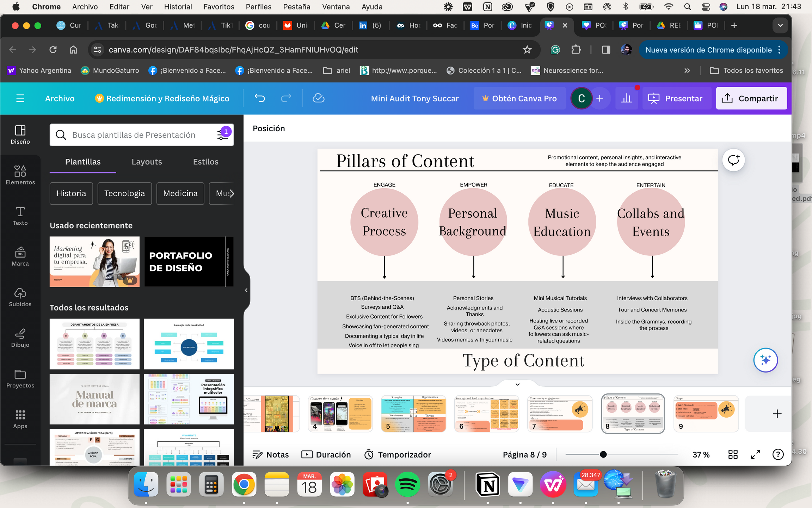This screenshot has width=812, height=508.
Task: Click the Presentar button
Action: [x=675, y=98]
